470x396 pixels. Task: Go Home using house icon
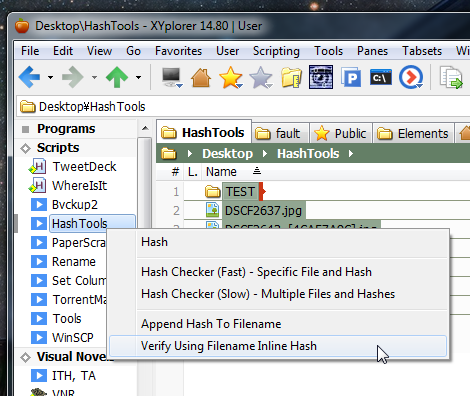(x=201, y=78)
